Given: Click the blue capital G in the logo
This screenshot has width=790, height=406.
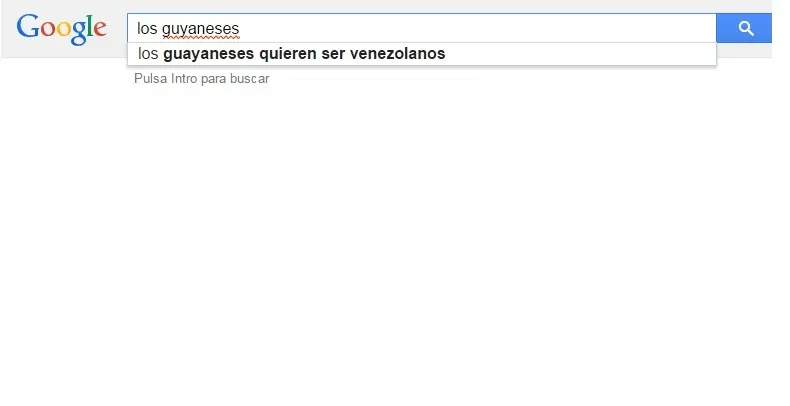Looking at the screenshot, I should pos(28,26).
